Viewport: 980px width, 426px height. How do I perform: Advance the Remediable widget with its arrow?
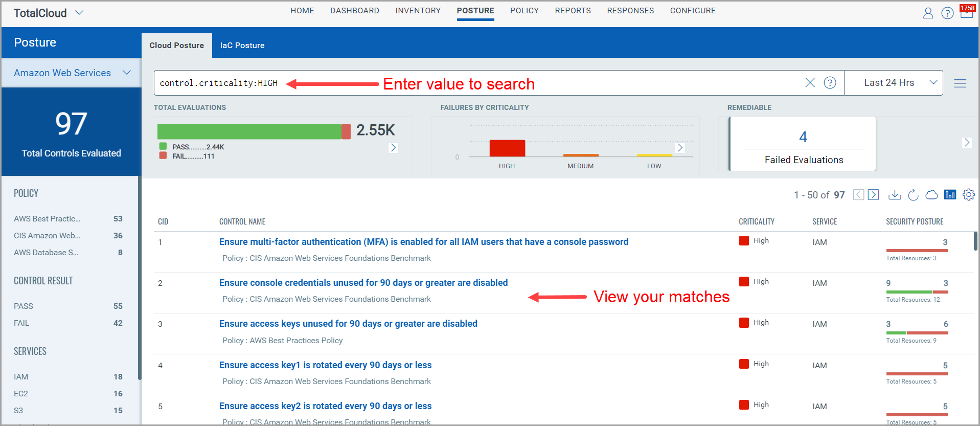pos(967,143)
